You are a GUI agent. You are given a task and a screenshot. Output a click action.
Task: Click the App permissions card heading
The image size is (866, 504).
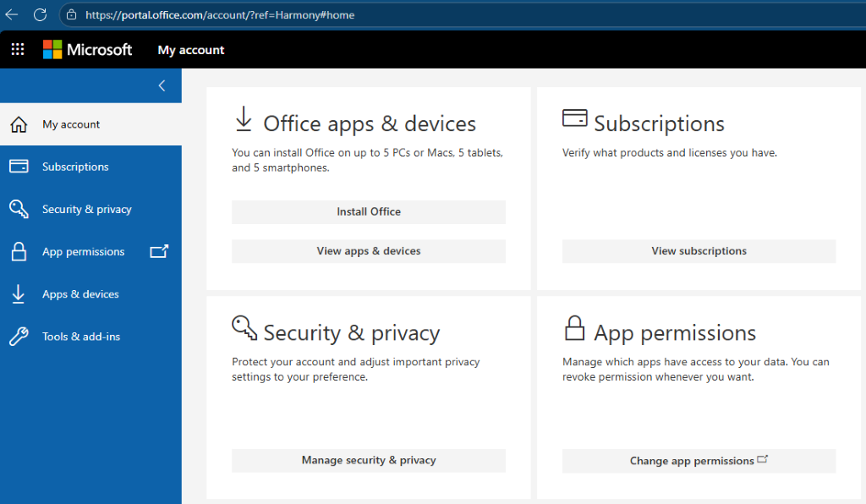click(x=675, y=333)
